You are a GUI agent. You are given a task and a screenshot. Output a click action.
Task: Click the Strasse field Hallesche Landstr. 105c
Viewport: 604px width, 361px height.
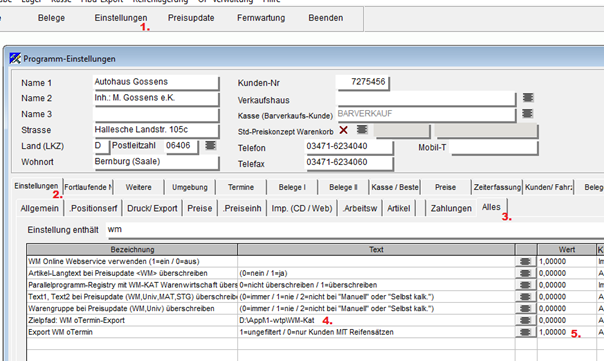(x=156, y=130)
